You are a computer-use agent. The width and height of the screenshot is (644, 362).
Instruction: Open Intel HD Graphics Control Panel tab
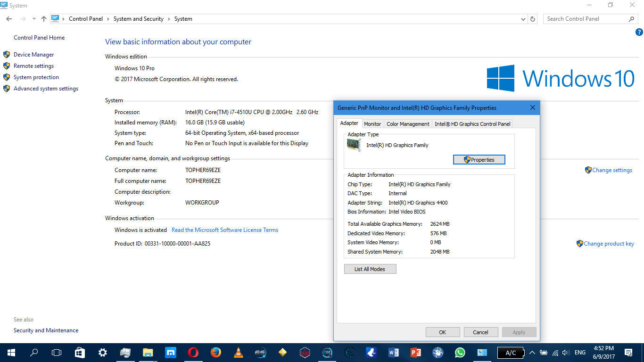472,124
